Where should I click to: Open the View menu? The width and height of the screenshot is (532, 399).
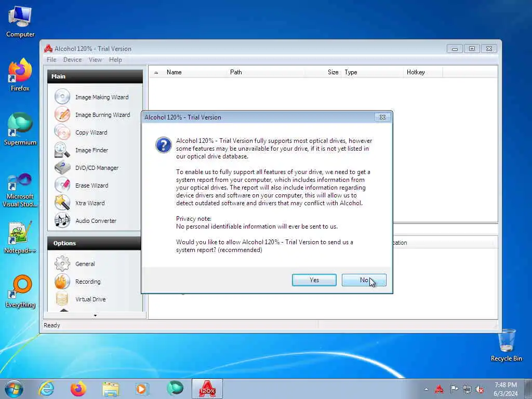click(96, 60)
